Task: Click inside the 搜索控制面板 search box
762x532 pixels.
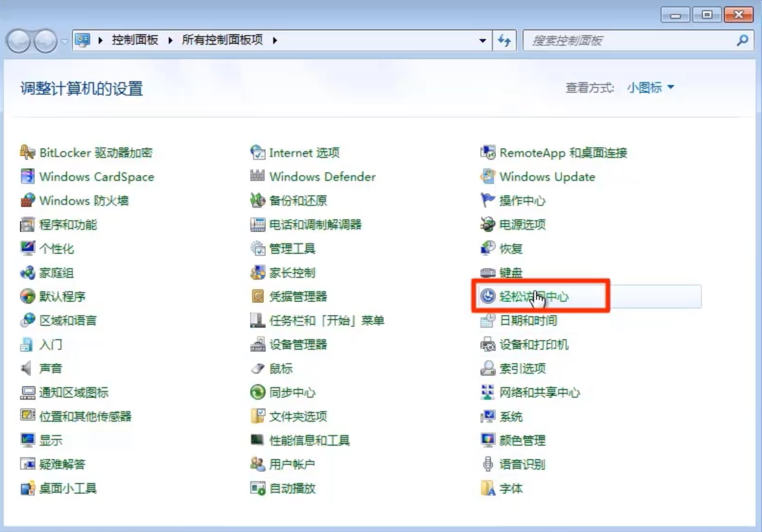Action: 626,40
